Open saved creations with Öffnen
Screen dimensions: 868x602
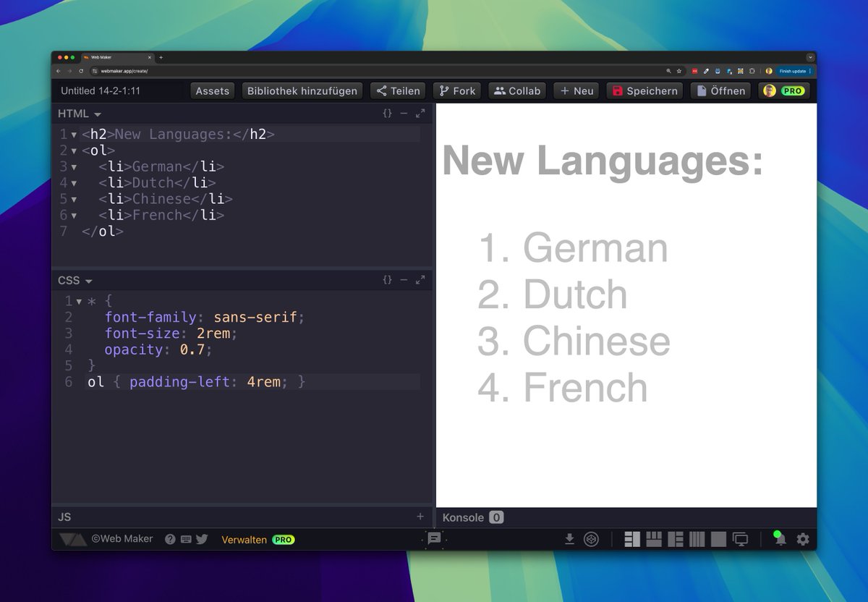coord(720,90)
